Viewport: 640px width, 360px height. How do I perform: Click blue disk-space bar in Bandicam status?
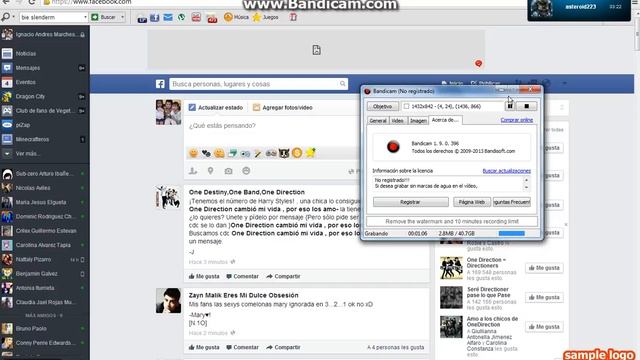(x=511, y=233)
